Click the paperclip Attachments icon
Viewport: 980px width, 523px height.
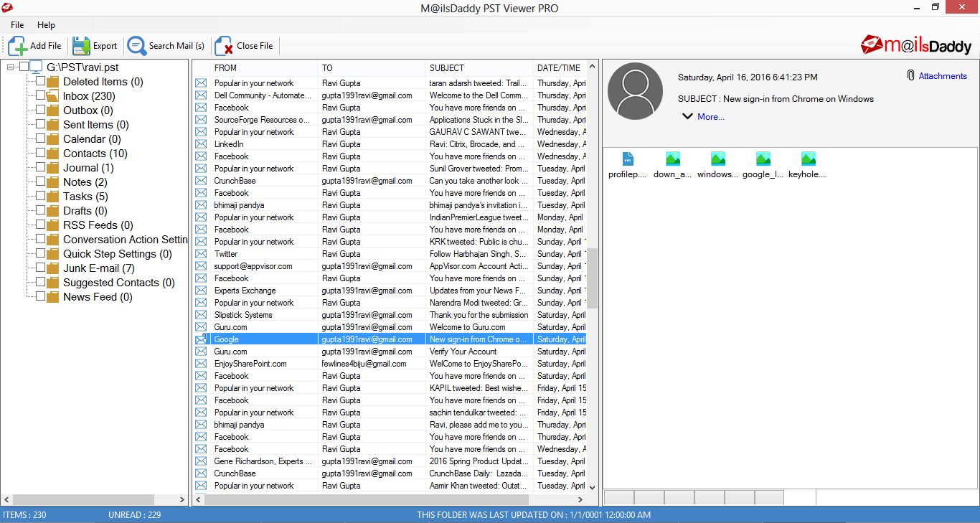910,75
